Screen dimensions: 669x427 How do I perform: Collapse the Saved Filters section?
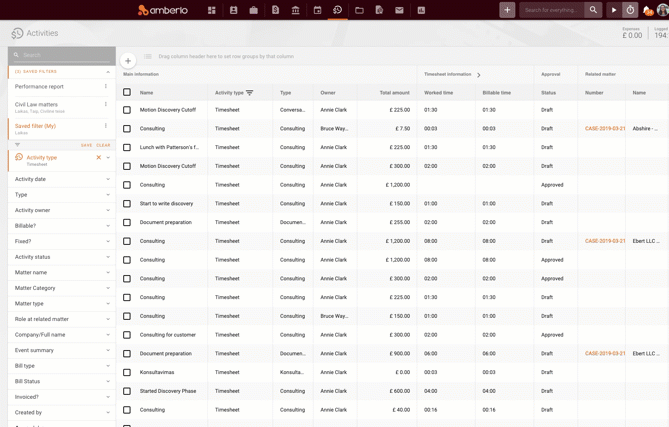click(108, 72)
